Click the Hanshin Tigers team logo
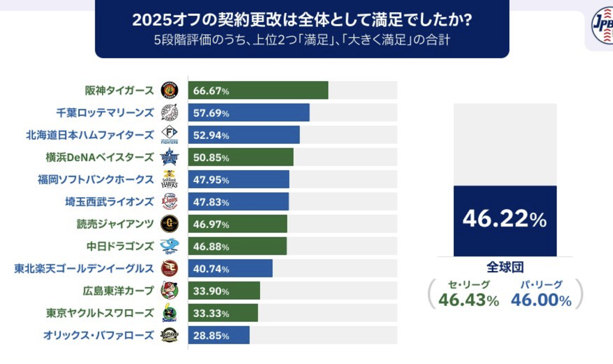 tap(169, 90)
